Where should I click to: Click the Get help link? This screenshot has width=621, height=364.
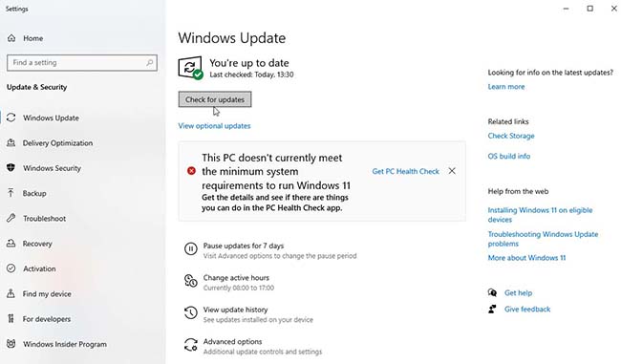click(518, 292)
